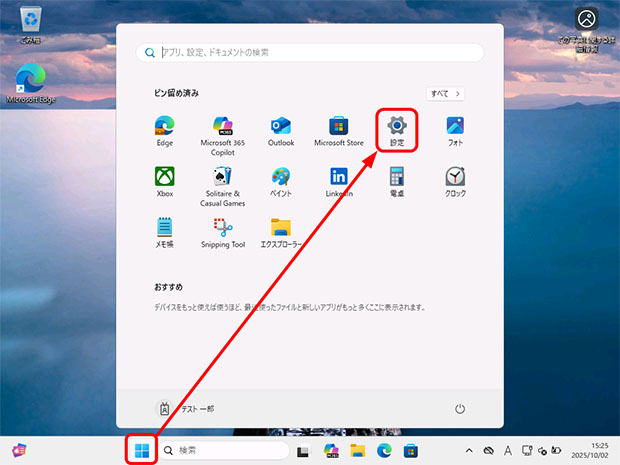Launch the 電卓 (Calculator) app
This screenshot has height=465, width=620.
[397, 182]
